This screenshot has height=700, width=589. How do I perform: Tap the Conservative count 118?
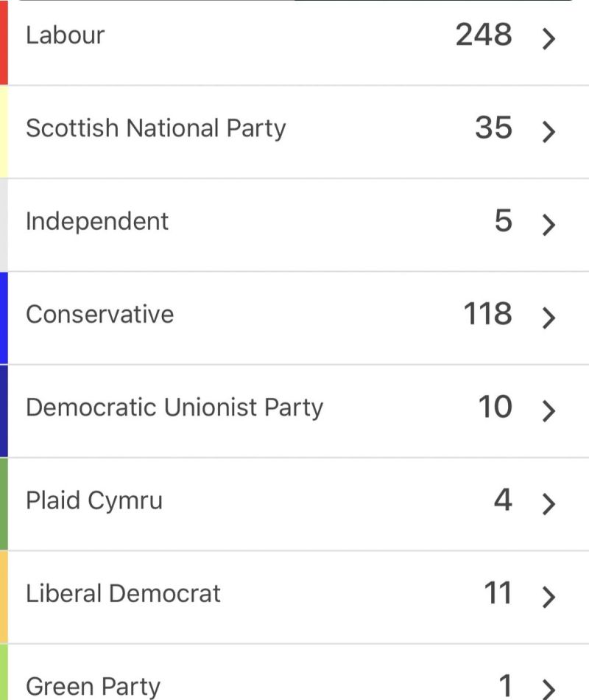point(487,314)
